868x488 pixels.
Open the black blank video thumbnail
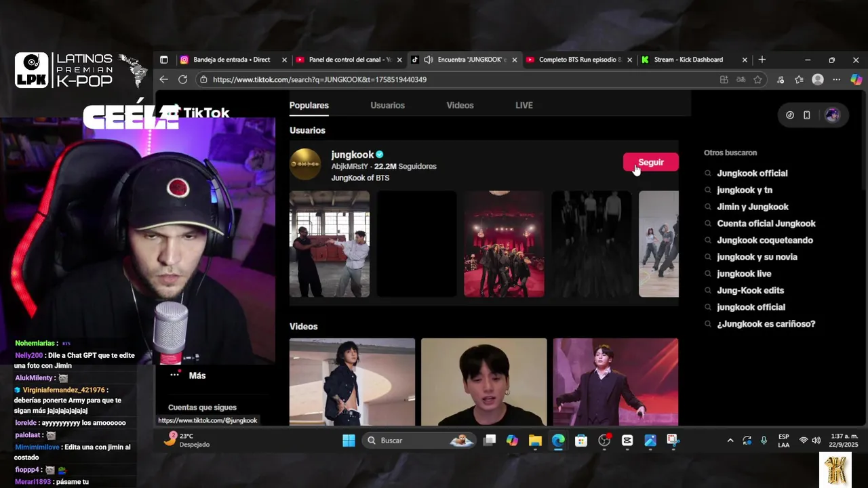(x=416, y=244)
